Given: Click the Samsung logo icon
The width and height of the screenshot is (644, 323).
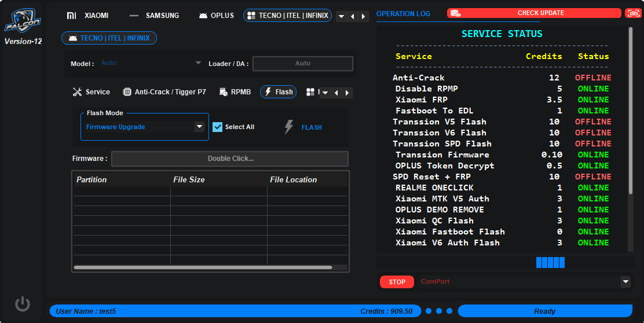Looking at the screenshot, I should 134,16.
